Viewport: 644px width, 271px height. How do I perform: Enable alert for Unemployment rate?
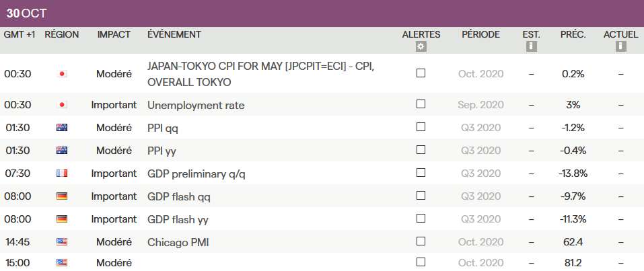click(x=421, y=104)
